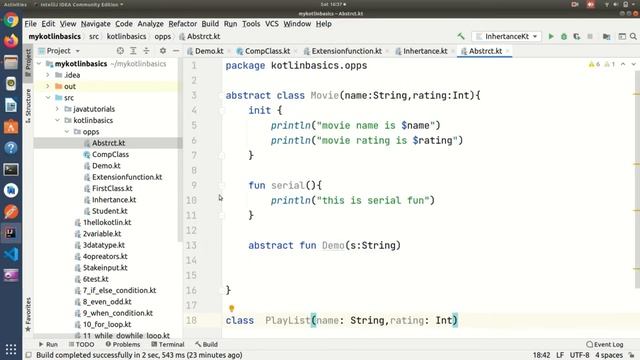Collapse the kotlinbasics package
Viewport: 640px width, 360px height.
pos(57,120)
